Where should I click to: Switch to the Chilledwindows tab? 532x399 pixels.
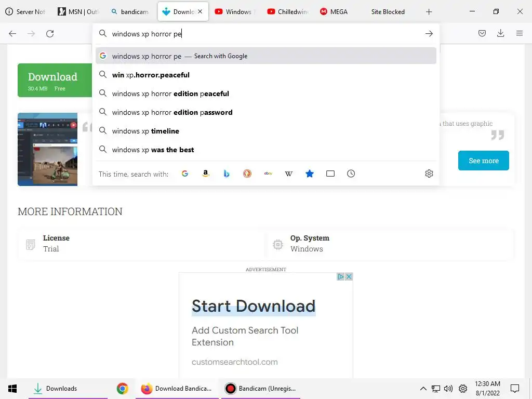[288, 12]
